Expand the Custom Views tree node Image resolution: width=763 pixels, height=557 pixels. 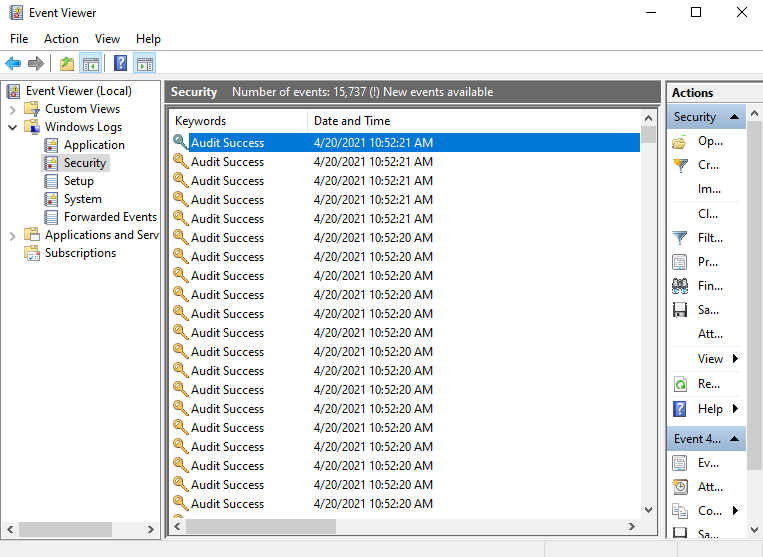point(13,110)
